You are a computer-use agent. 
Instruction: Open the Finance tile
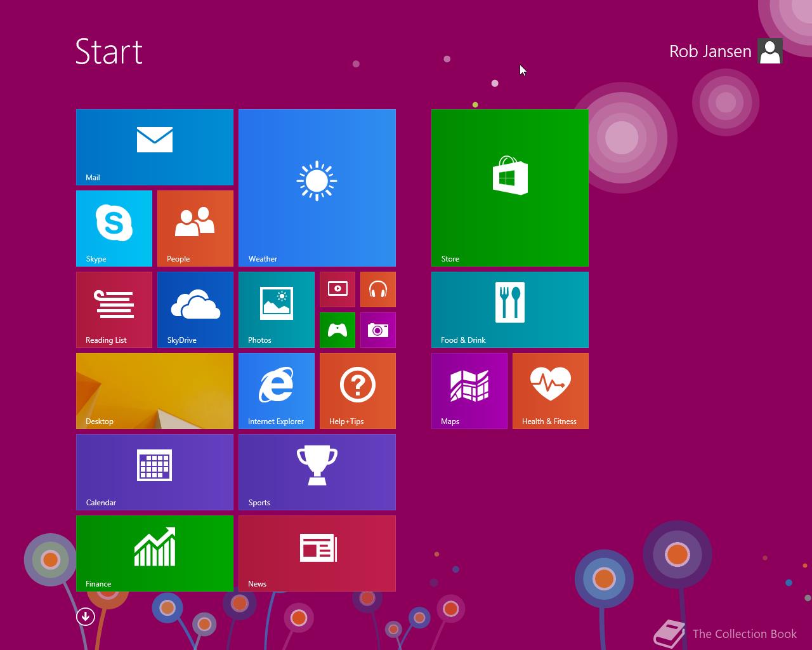tap(155, 554)
